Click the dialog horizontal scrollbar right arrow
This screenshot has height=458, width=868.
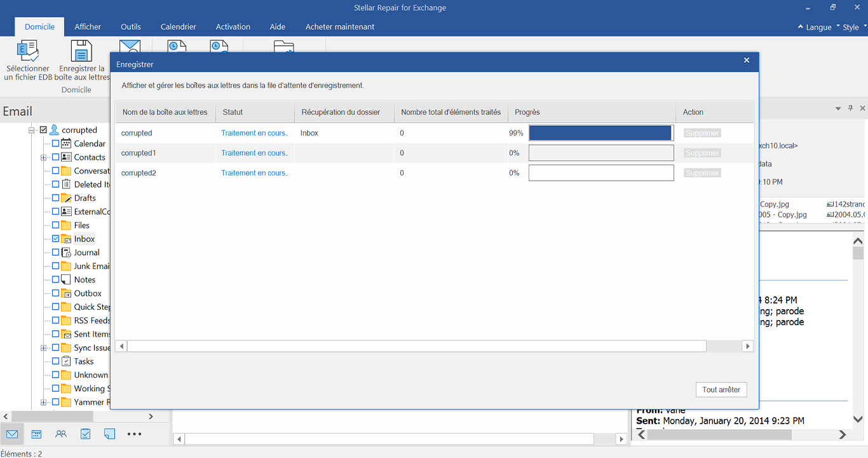[x=748, y=346]
